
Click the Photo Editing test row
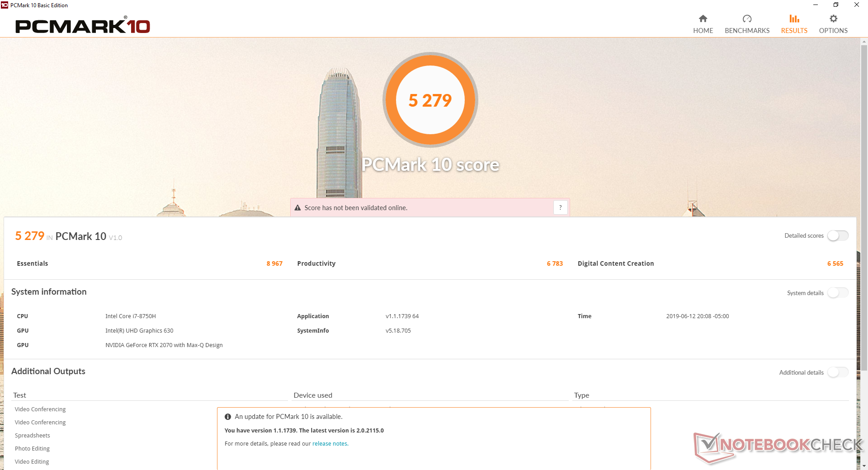pyautogui.click(x=32, y=449)
